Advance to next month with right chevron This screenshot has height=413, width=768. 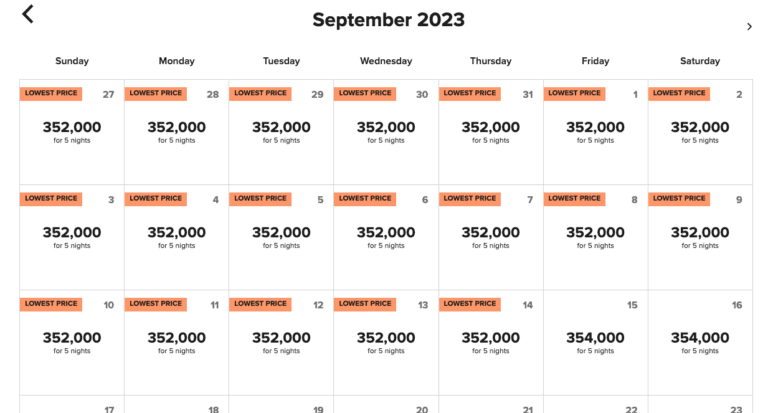point(749,27)
